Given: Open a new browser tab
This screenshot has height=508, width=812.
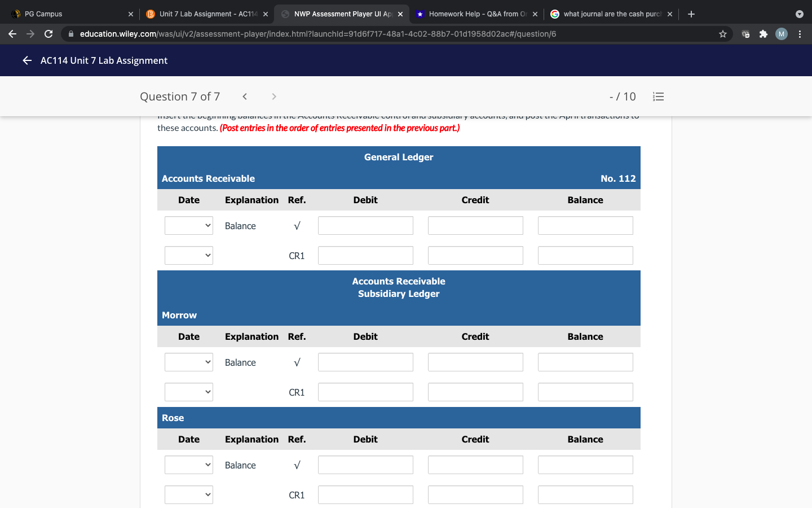Looking at the screenshot, I should point(691,14).
